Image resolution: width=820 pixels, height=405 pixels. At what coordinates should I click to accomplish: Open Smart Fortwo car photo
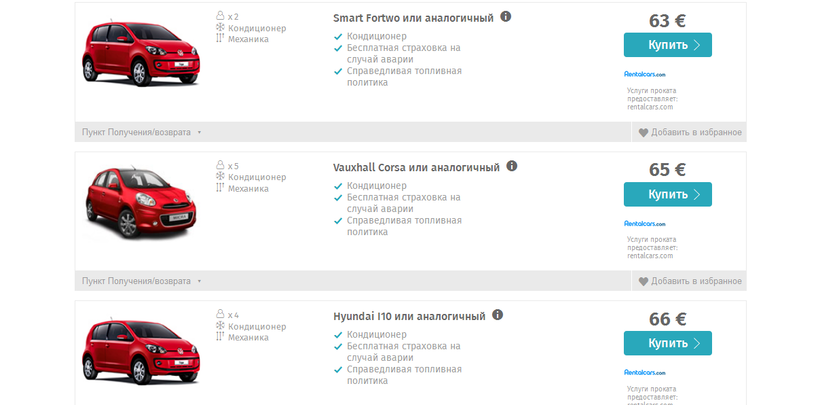[128, 57]
